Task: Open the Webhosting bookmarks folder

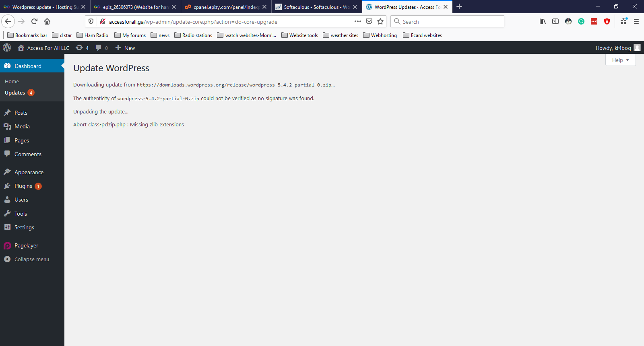Action: [x=380, y=35]
